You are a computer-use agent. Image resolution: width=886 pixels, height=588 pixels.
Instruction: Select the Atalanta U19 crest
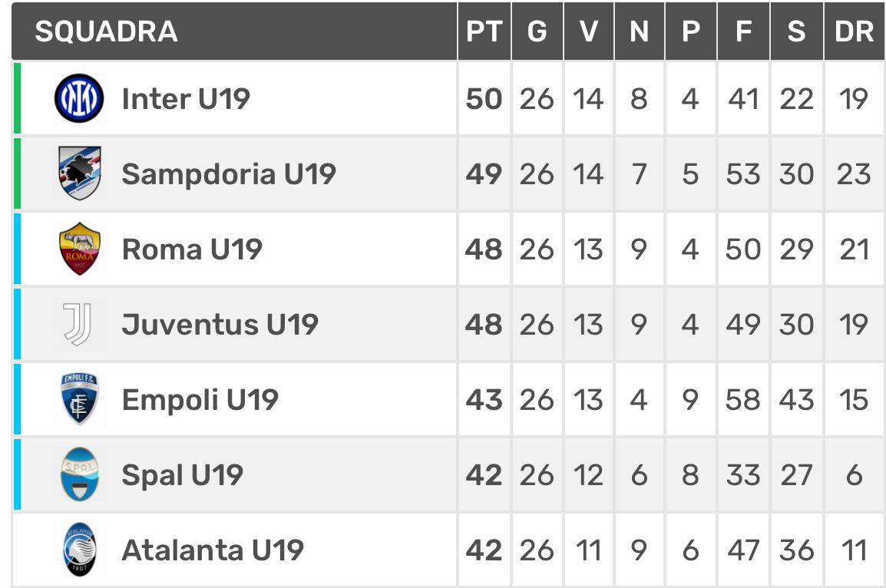pyautogui.click(x=80, y=549)
